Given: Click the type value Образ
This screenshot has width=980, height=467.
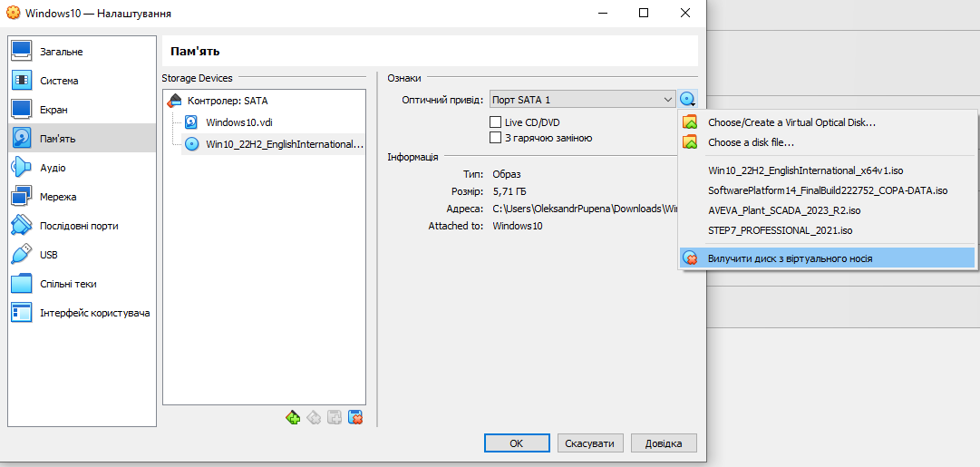Looking at the screenshot, I should pos(507,174).
